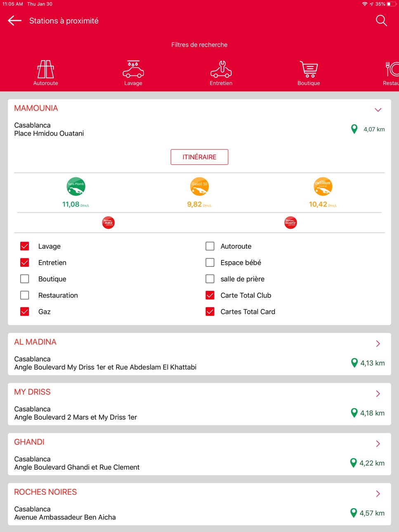Open the ITINÉRAIRE route button

click(x=199, y=157)
